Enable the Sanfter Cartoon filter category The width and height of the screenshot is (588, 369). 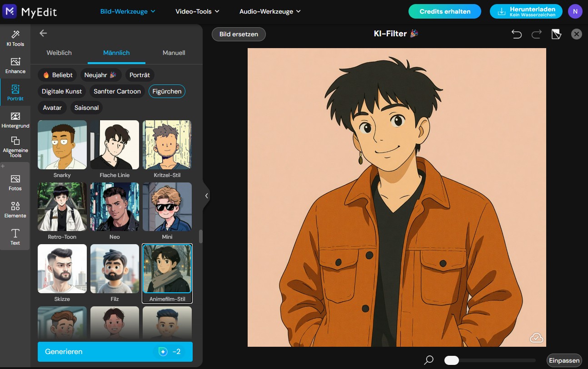coord(117,91)
